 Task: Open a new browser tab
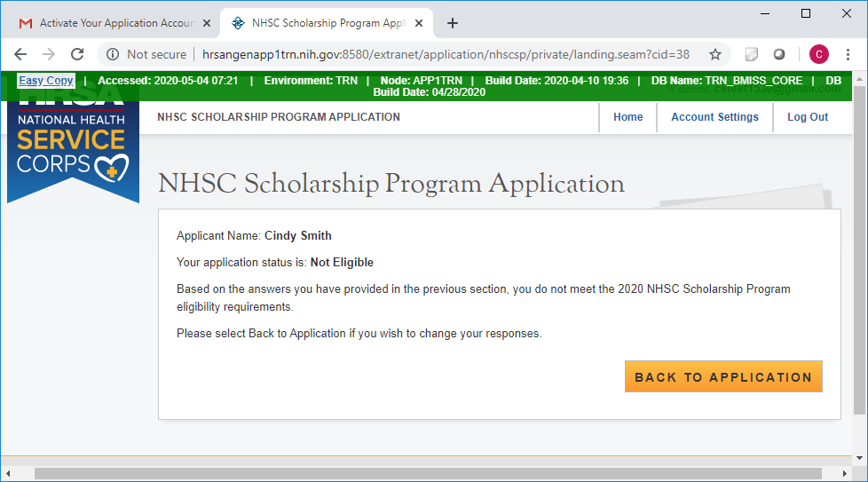(x=453, y=23)
